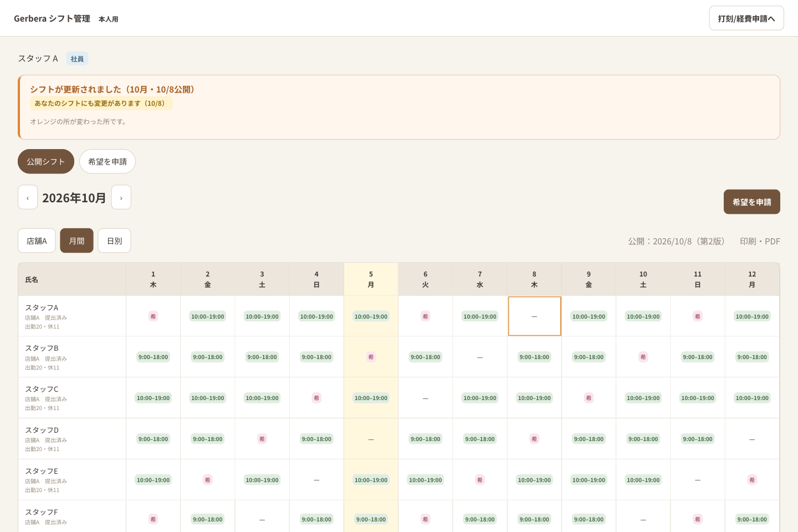Select スタッフE's 希 badge on day 2
Viewport: 798px width, 532px height.
[208, 480]
